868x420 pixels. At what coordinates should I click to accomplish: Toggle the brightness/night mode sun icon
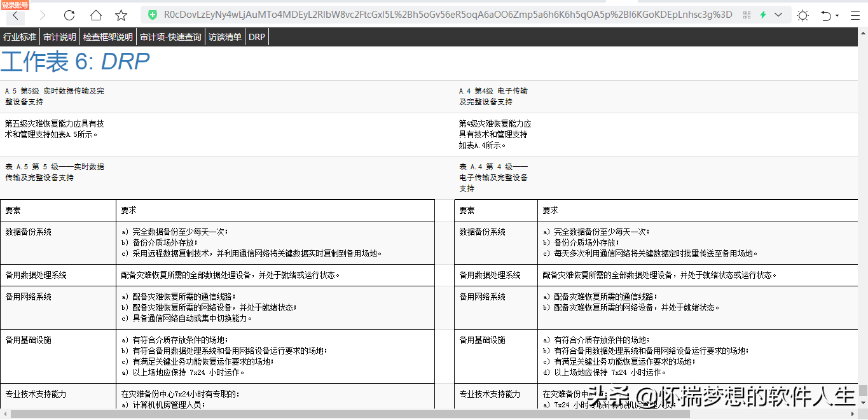803,15
